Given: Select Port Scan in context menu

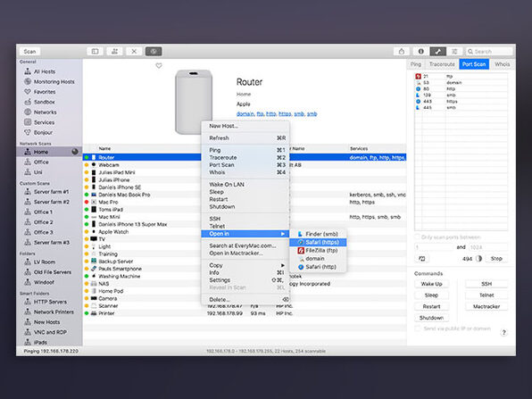Looking at the screenshot, I should click(245, 165).
